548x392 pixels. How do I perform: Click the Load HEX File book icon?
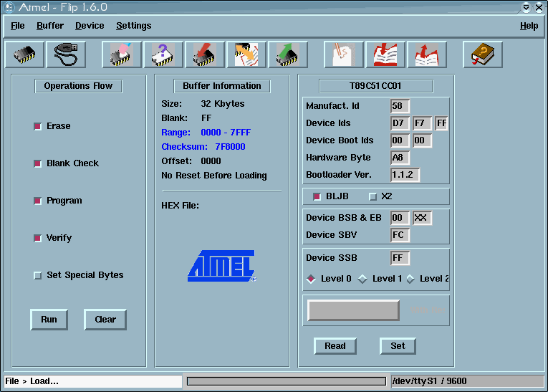385,54
